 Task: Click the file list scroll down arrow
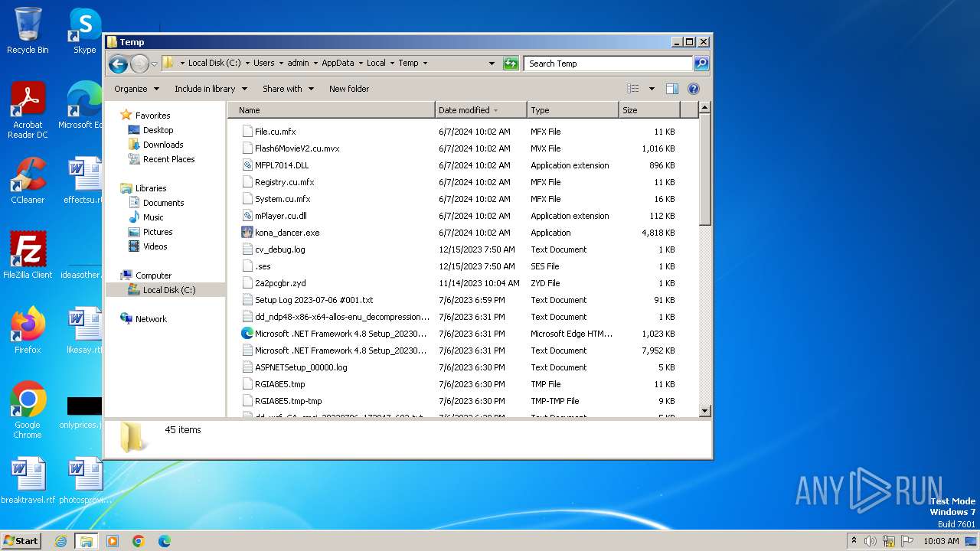705,412
